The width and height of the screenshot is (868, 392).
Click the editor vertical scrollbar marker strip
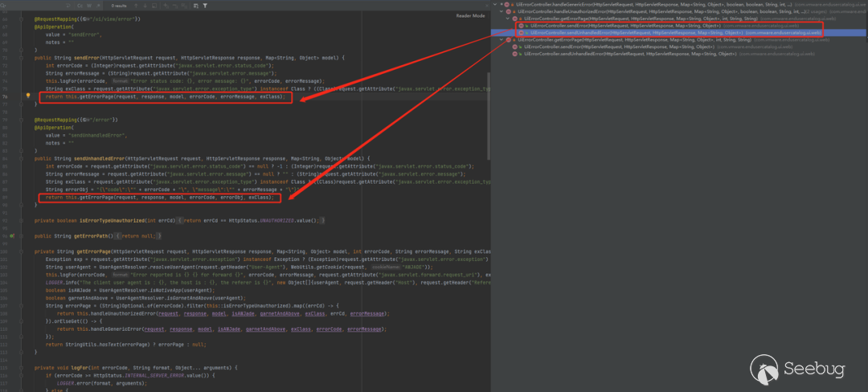[488, 161]
